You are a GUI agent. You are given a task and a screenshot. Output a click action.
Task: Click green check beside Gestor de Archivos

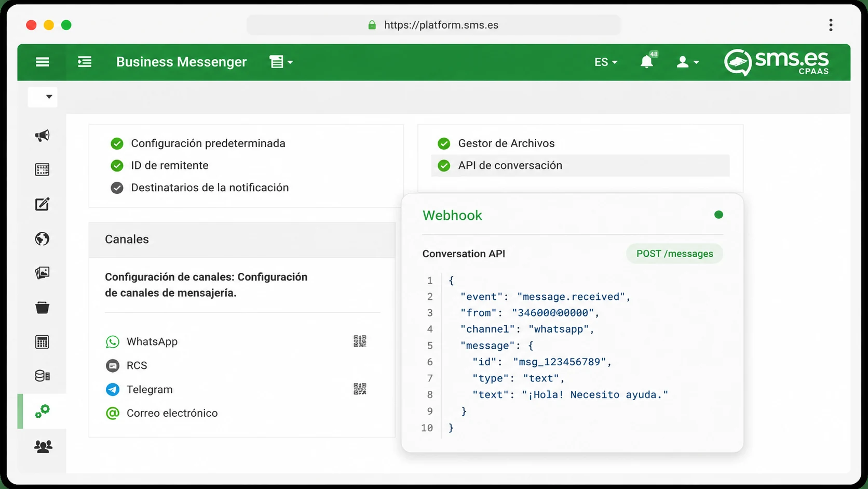444,143
